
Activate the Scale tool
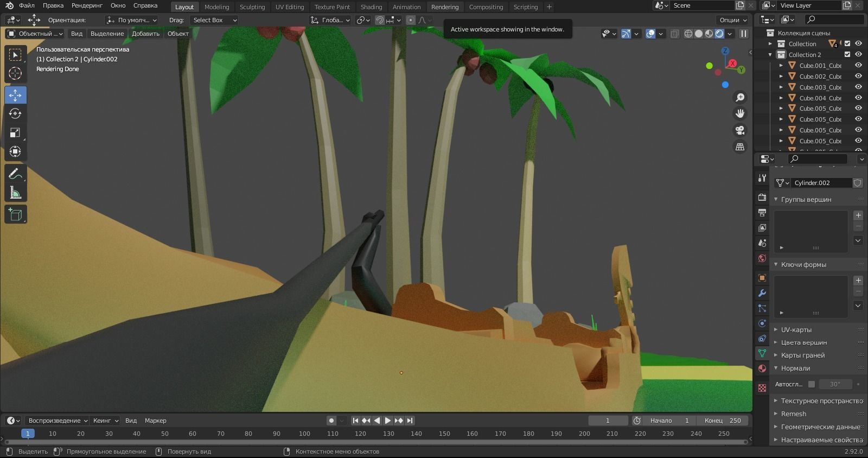[x=15, y=132]
